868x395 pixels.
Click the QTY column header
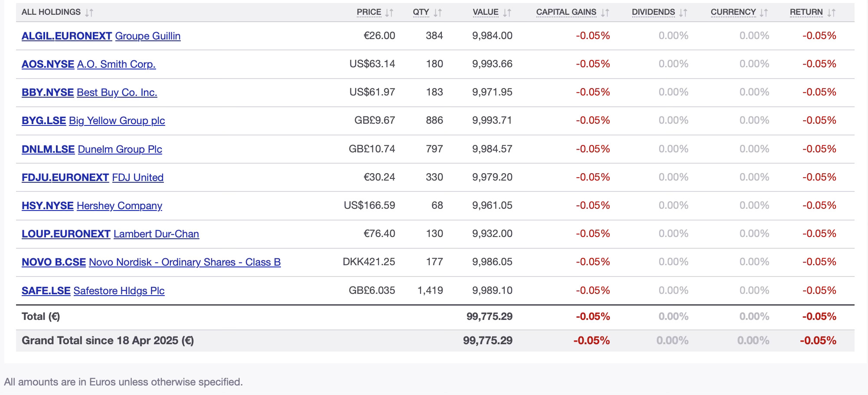point(421,12)
